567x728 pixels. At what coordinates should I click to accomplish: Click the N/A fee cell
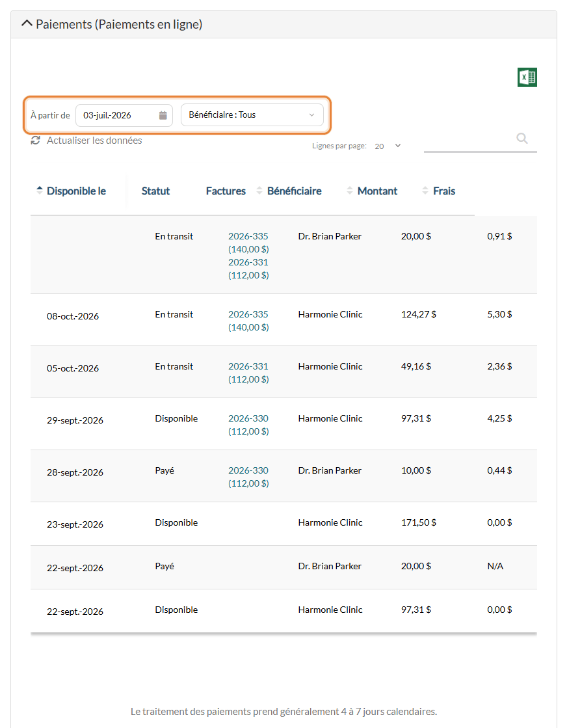pos(495,566)
